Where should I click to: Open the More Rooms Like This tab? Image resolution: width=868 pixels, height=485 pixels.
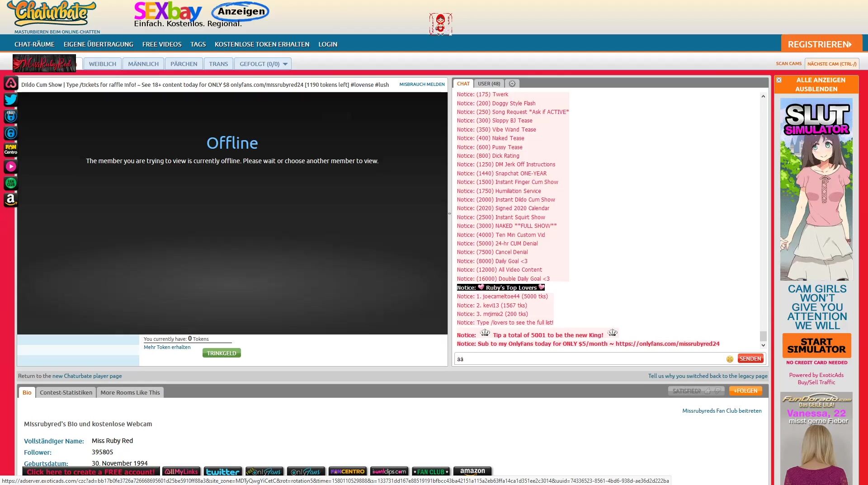click(x=130, y=392)
